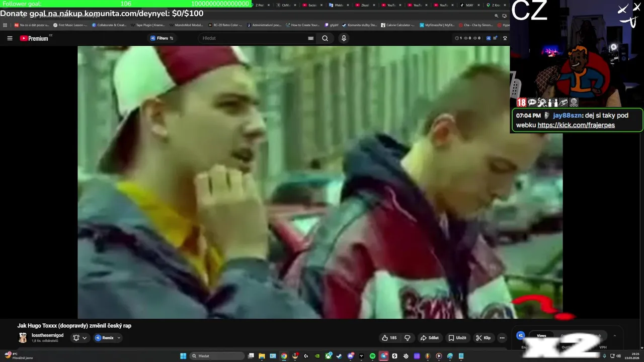Like the video with 185 likes
644x362 pixels.
[389, 338]
